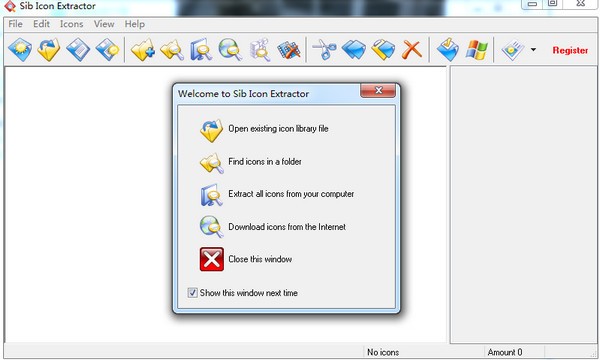The height and width of the screenshot is (360, 600).
Task: Click Add icons folder-plus toolbar icon
Action: 143,50
